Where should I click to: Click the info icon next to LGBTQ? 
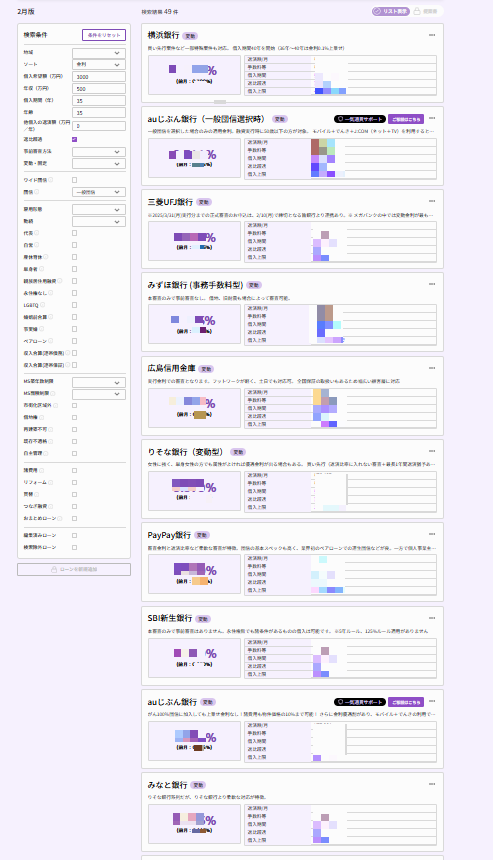click(42, 305)
